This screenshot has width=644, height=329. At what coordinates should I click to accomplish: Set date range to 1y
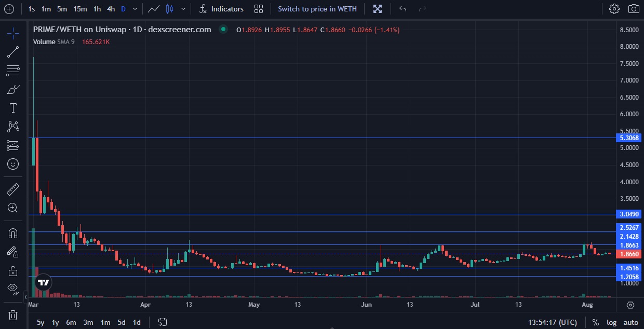click(x=56, y=322)
